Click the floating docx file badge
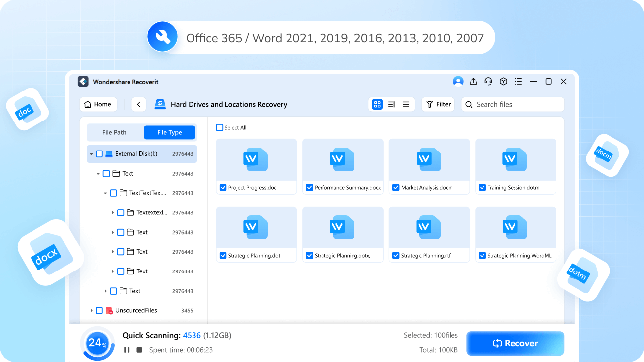The height and width of the screenshot is (362, 644). 51,252
